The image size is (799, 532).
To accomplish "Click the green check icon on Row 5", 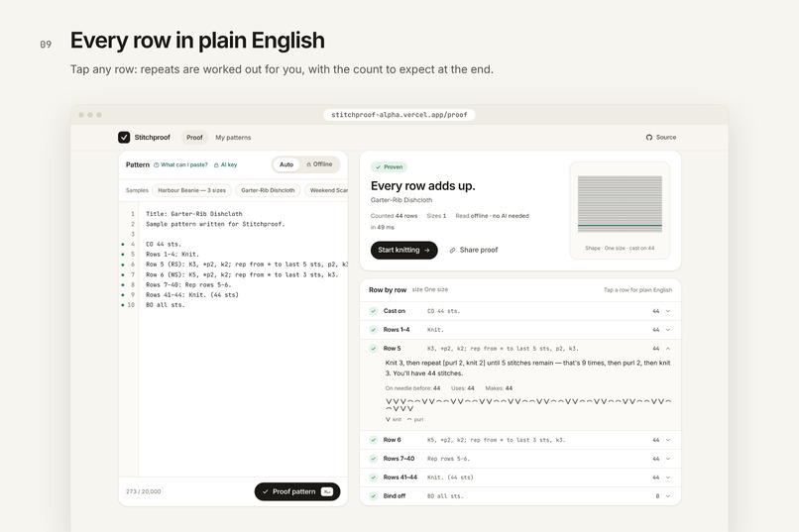I will [374, 349].
